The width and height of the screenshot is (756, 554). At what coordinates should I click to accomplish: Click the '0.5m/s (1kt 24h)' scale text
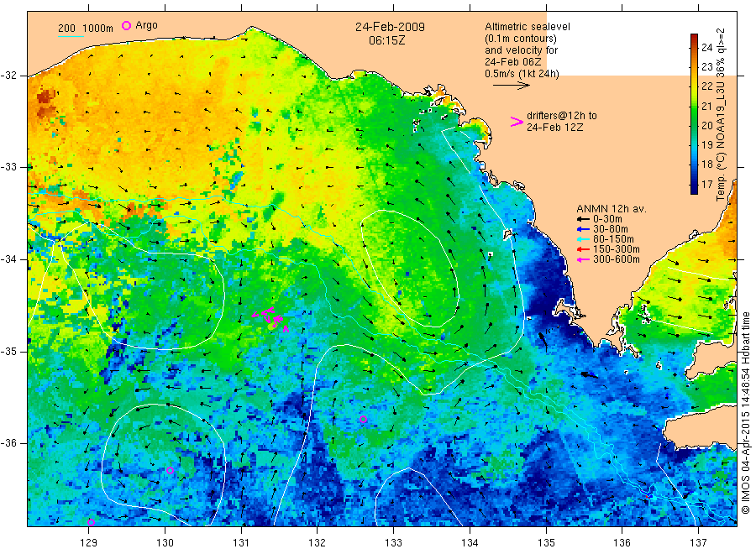(x=522, y=74)
